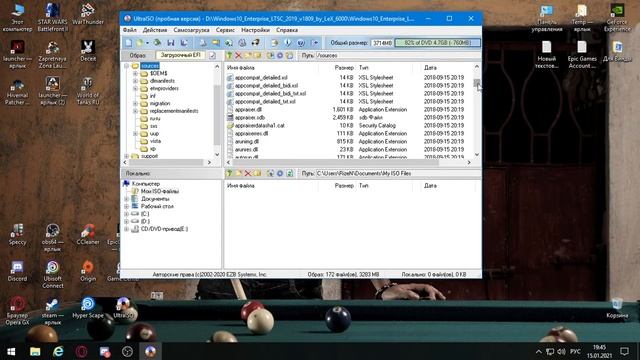
Task: Click the 82% of DVD 4.7GB capacity bar
Action: pyautogui.click(x=437, y=42)
